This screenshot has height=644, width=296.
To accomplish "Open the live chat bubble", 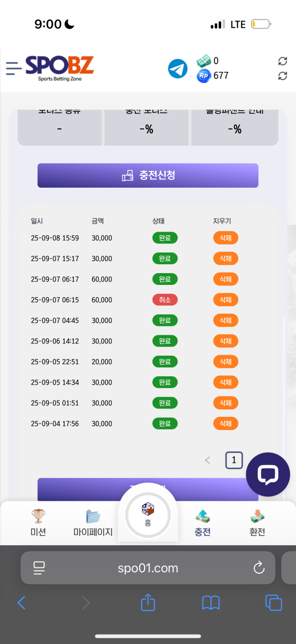I will click(268, 474).
